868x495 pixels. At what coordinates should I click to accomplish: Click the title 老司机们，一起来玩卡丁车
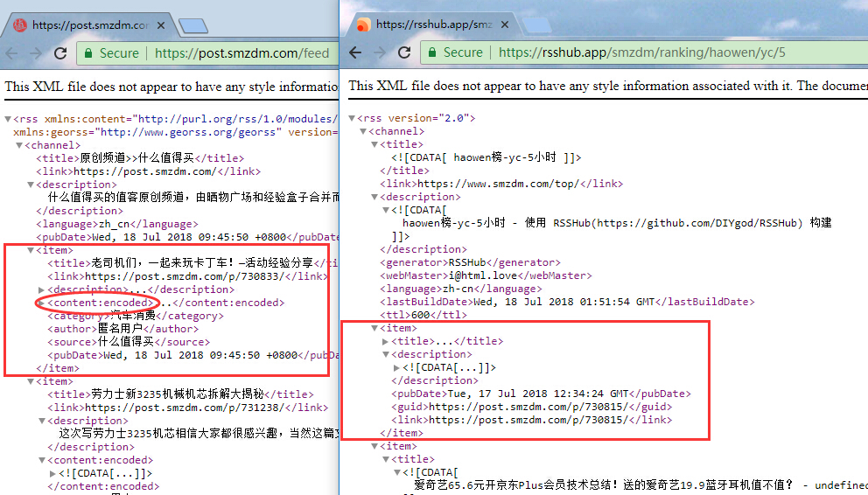click(202, 263)
